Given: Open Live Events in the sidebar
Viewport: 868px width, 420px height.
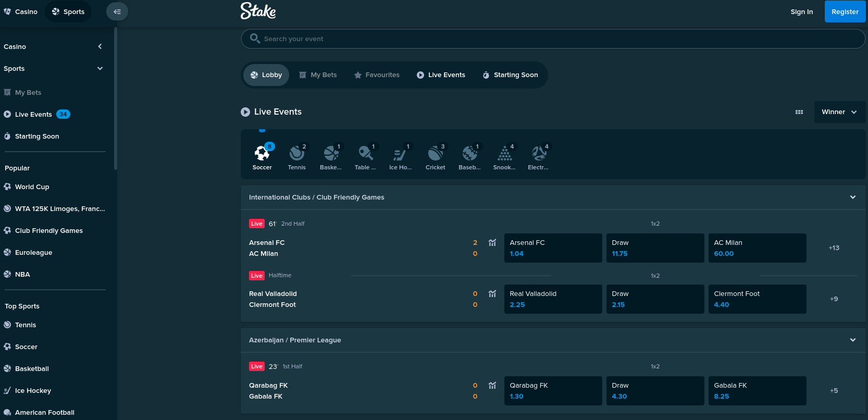Looking at the screenshot, I should (36, 115).
